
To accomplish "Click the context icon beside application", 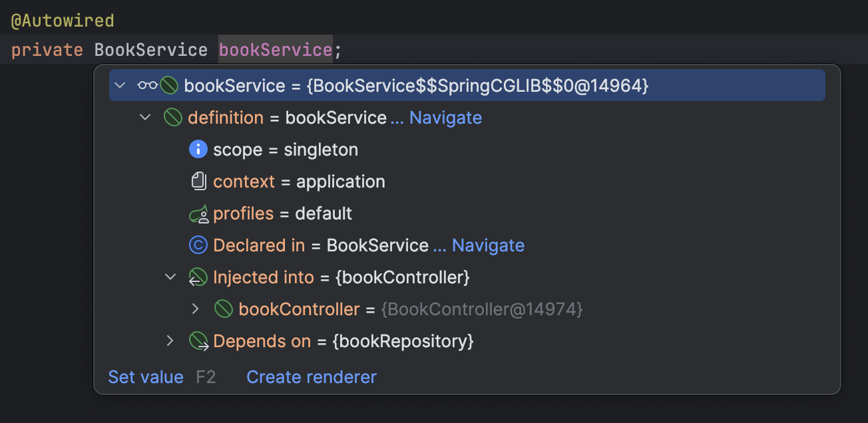I will click(198, 181).
